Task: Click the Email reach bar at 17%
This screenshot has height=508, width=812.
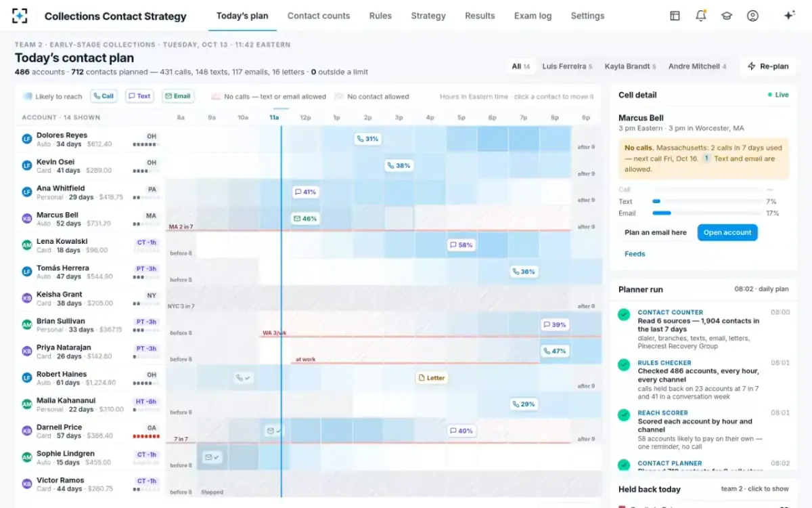Action: (x=708, y=213)
